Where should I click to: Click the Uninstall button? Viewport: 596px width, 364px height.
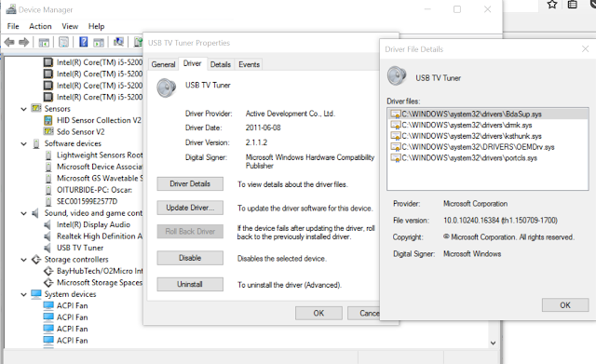[190, 284]
